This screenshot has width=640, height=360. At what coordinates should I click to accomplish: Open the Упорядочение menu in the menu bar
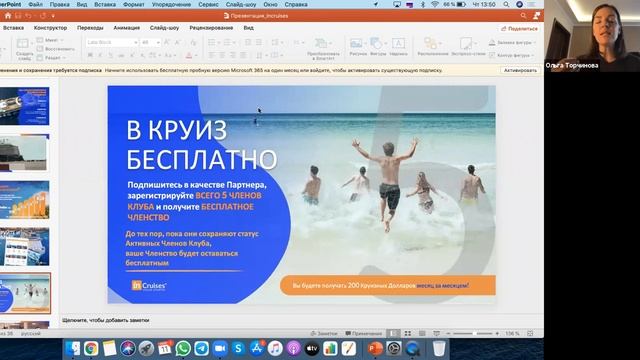171,4
